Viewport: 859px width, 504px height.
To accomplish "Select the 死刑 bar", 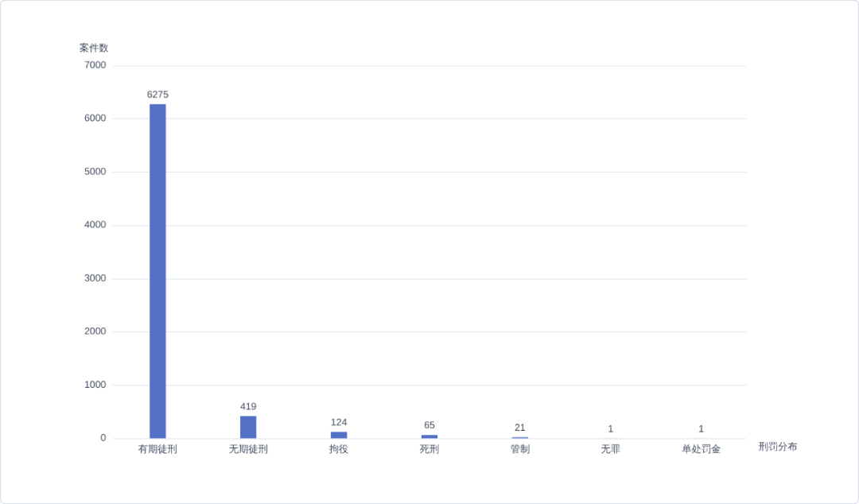I will [x=429, y=436].
